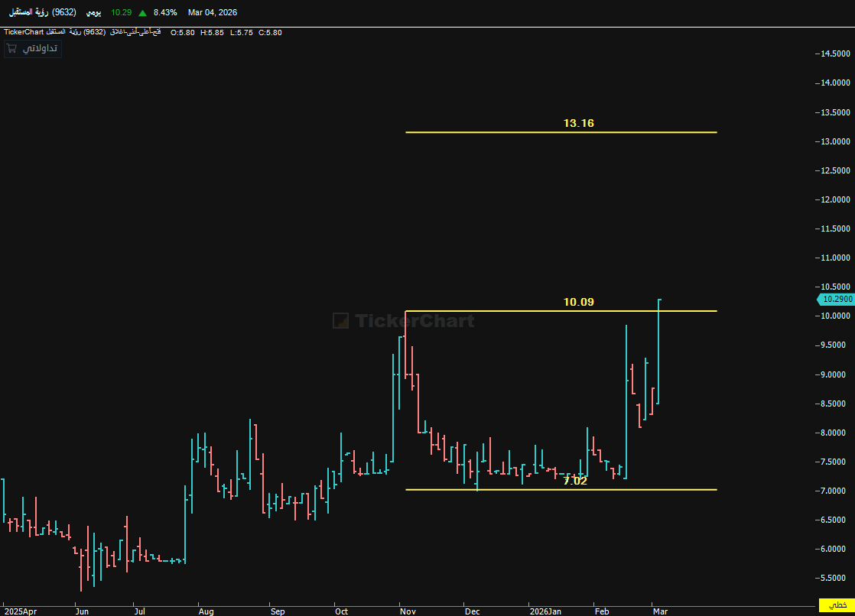Click the Aug time axis label
The image size is (855, 616).
click(206, 611)
